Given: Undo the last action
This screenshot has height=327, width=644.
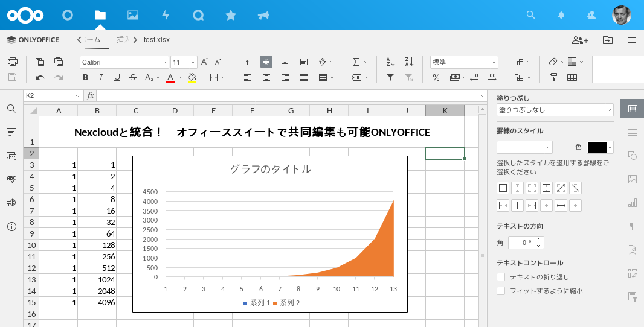Looking at the screenshot, I should pyautogui.click(x=40, y=77).
